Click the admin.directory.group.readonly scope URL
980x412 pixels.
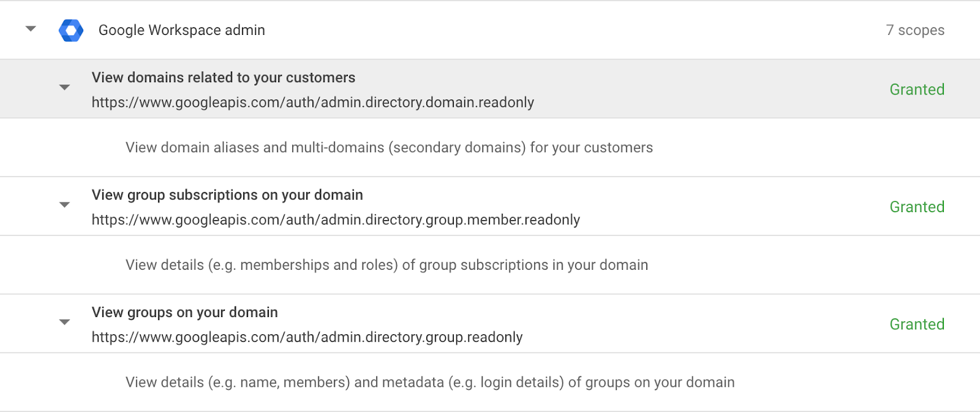coord(307,337)
